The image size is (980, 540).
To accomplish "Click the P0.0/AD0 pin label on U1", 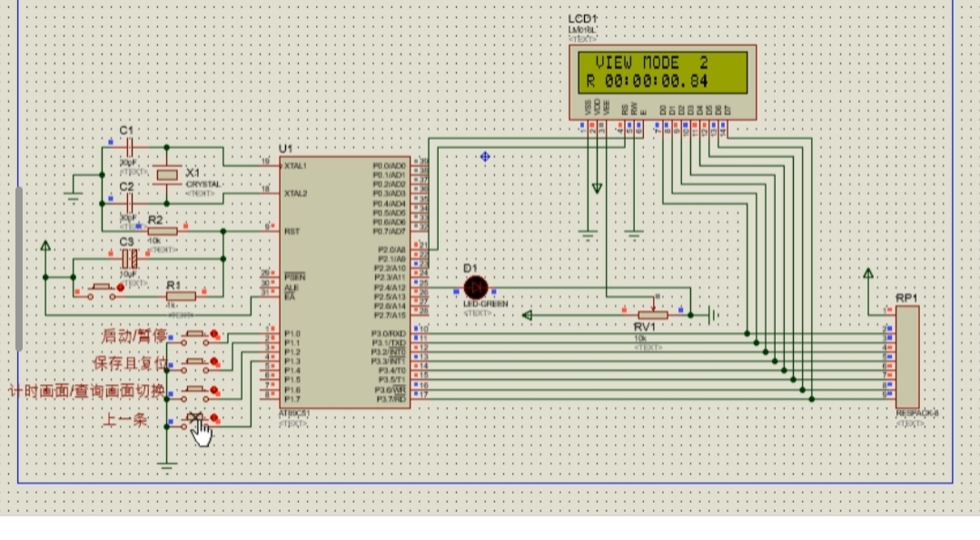I will 389,165.
